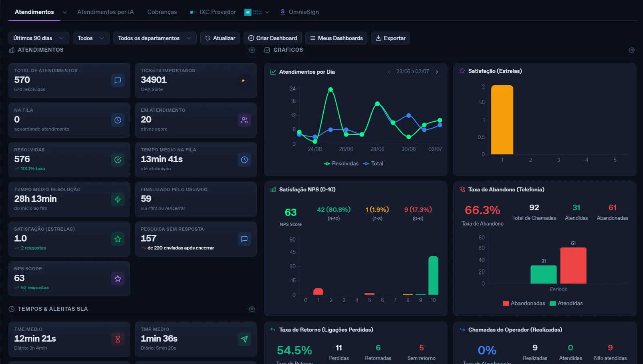Open settings gear for Atendimentos section

click(x=252, y=50)
